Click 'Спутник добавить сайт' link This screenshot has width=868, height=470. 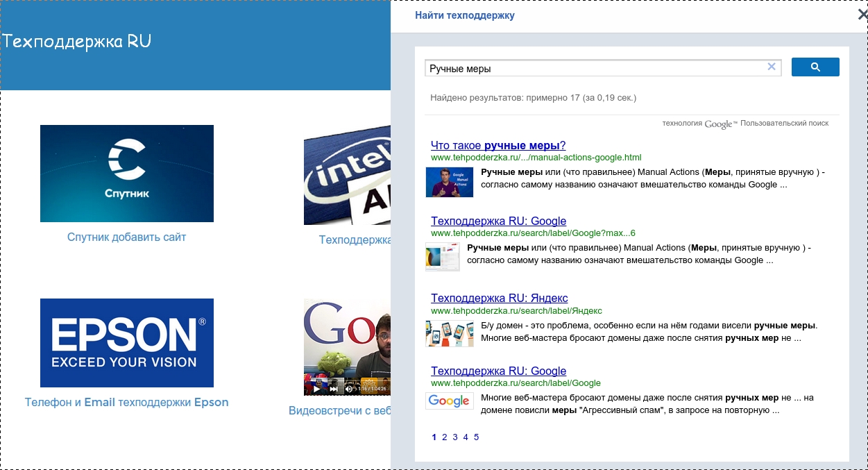127,237
